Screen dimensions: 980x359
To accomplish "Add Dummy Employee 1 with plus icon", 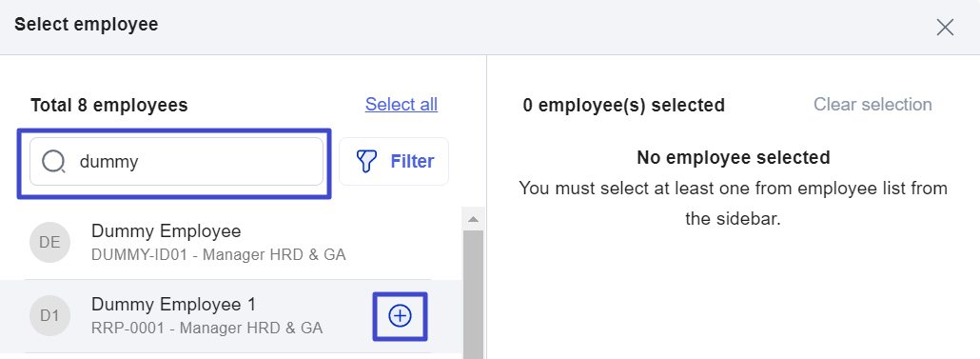I will point(400,316).
